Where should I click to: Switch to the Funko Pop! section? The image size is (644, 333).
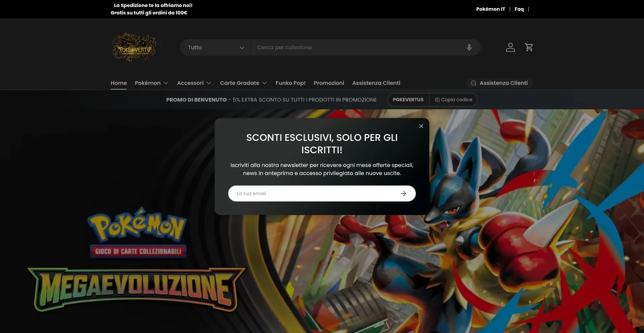click(x=290, y=83)
